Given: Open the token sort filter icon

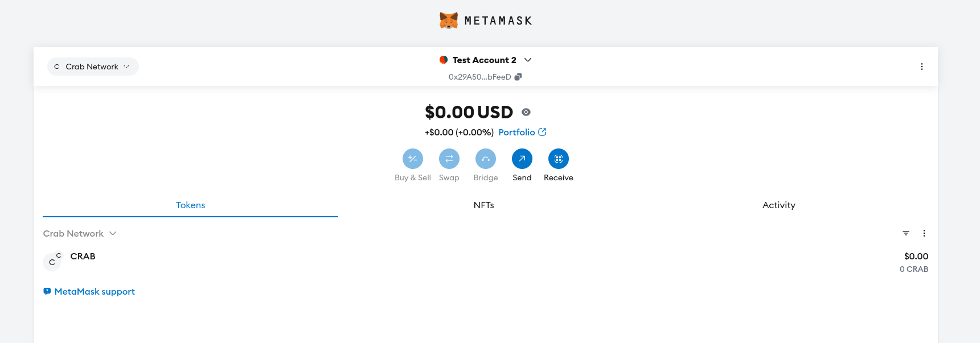Looking at the screenshot, I should pyautogui.click(x=906, y=233).
